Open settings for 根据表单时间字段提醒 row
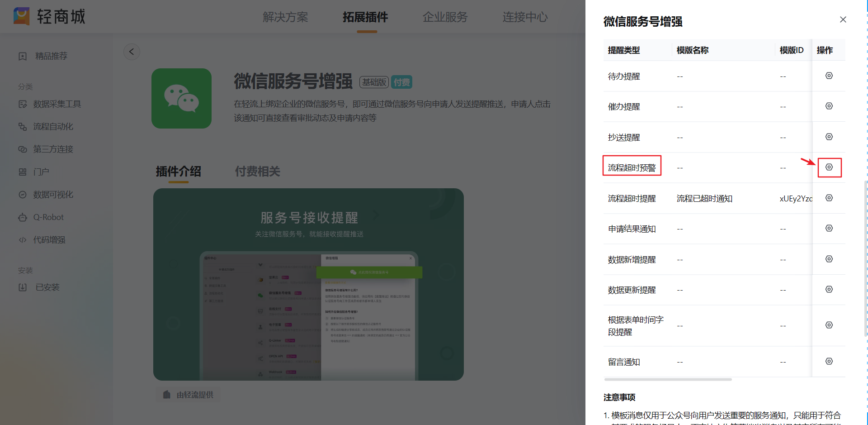 829,325
